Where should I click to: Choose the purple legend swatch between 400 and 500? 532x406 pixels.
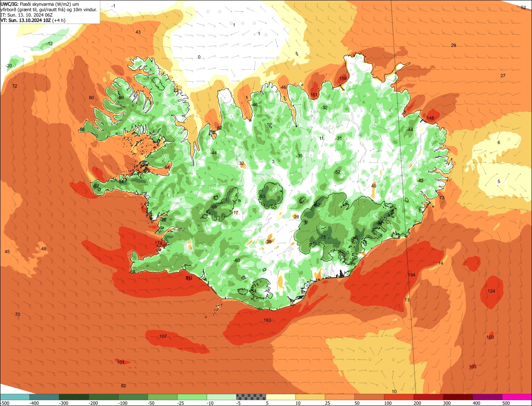[x=488, y=397]
